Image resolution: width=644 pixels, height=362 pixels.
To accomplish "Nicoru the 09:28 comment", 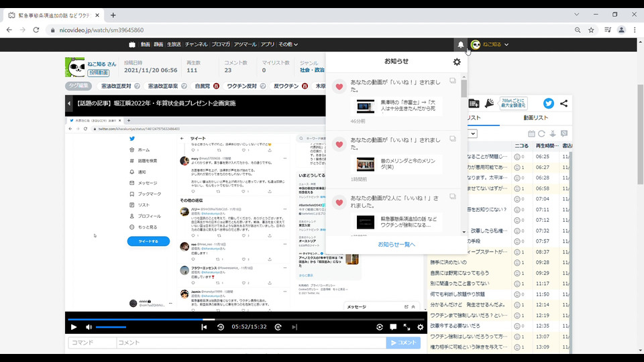I will 517,262.
